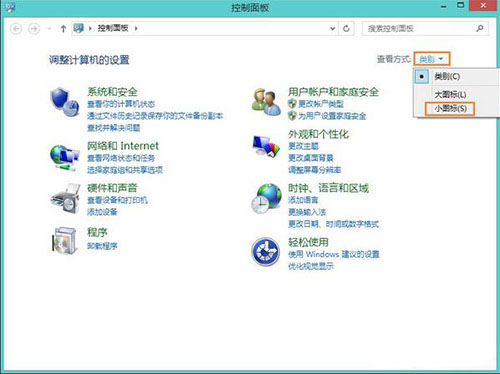Open 查找并解决问题 link
Viewport: 500px width, 374px height.
pyautogui.click(x=114, y=128)
